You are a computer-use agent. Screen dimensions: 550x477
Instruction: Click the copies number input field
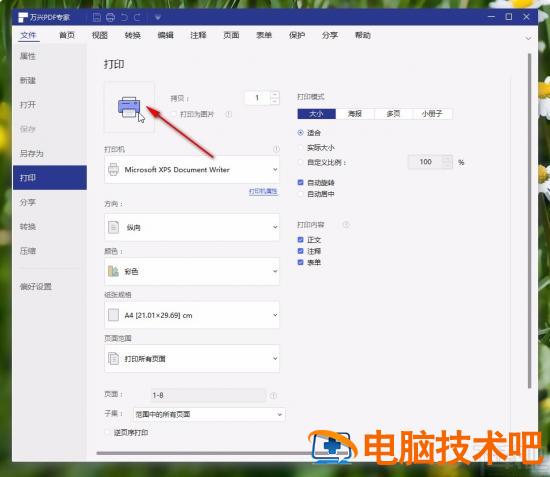[x=257, y=98]
